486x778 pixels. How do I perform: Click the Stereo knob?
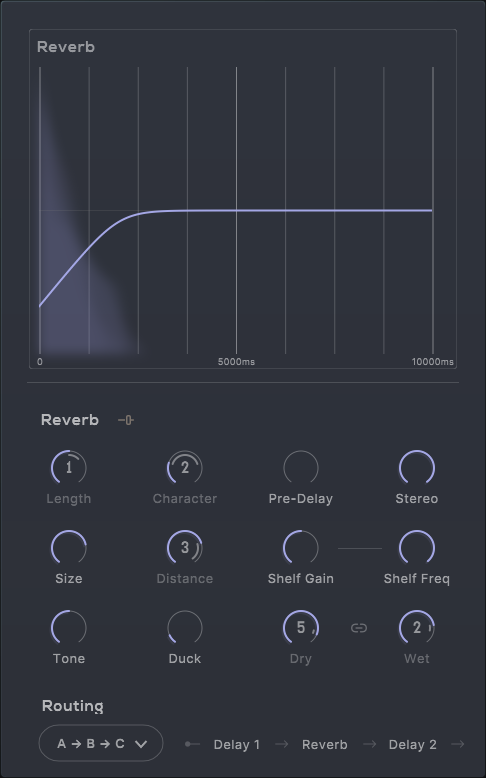[417, 467]
